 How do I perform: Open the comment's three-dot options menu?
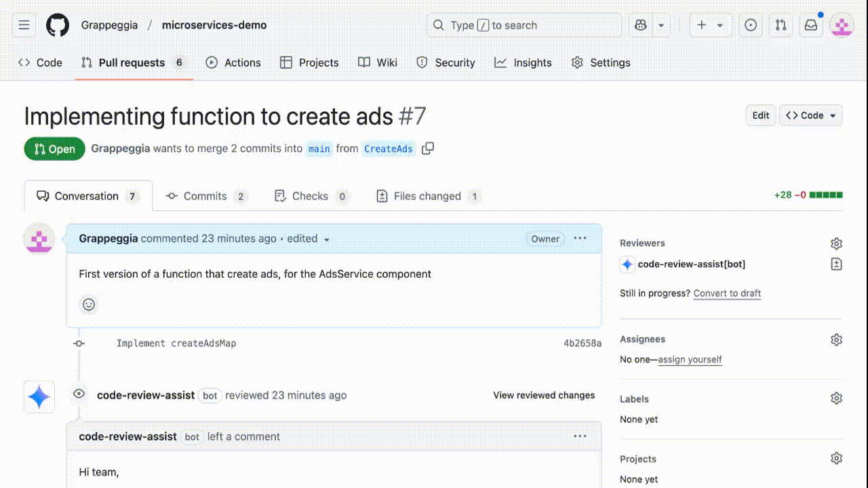point(580,239)
